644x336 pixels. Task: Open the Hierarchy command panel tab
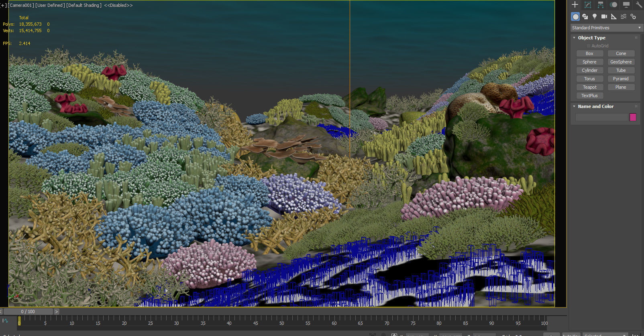[601, 4]
